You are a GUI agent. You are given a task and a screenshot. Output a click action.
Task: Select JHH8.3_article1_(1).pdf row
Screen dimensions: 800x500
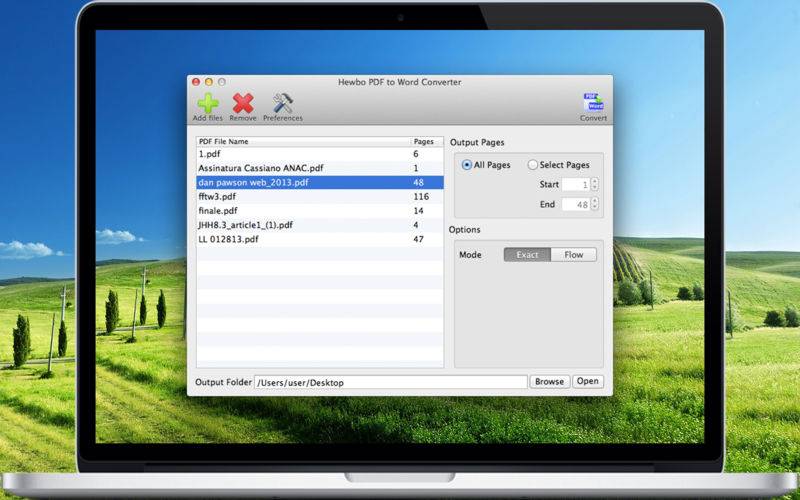click(x=320, y=225)
